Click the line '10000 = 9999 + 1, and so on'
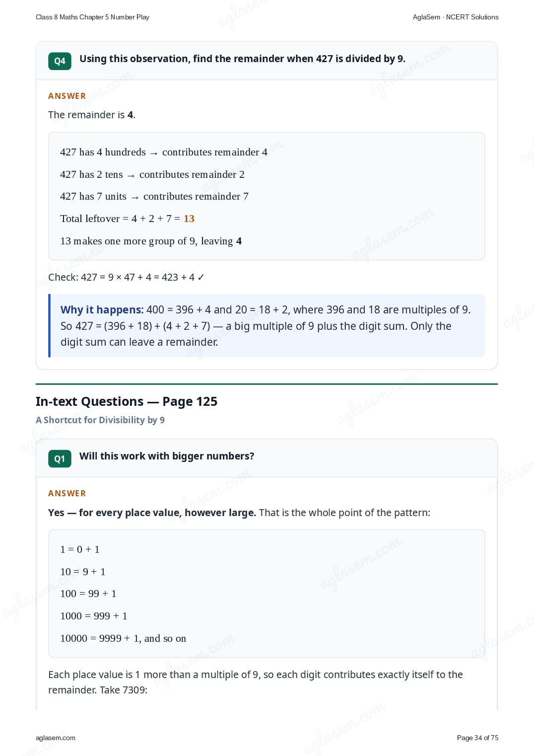 point(123,638)
